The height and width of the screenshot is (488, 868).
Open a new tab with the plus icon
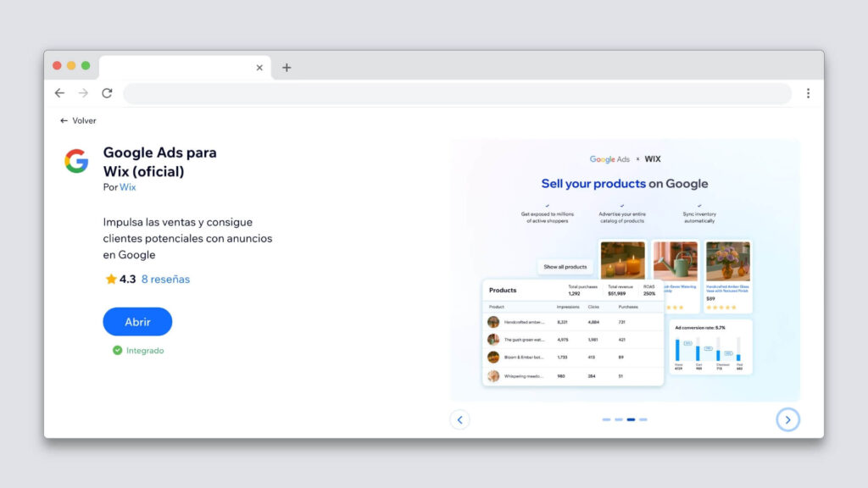click(287, 68)
